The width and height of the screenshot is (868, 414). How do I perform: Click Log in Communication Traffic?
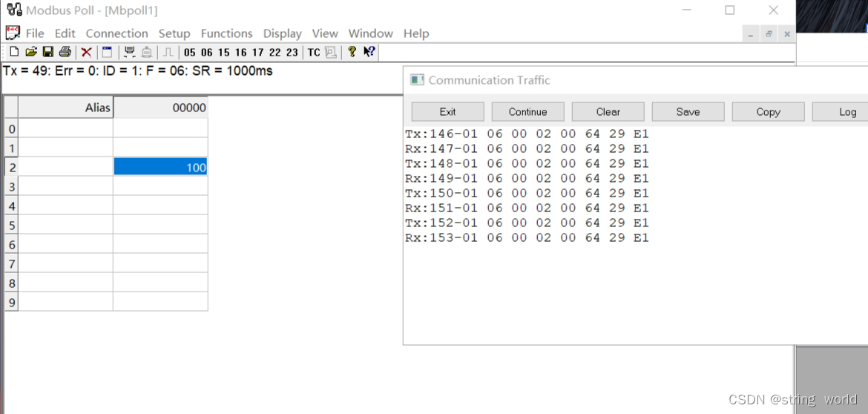click(x=841, y=112)
